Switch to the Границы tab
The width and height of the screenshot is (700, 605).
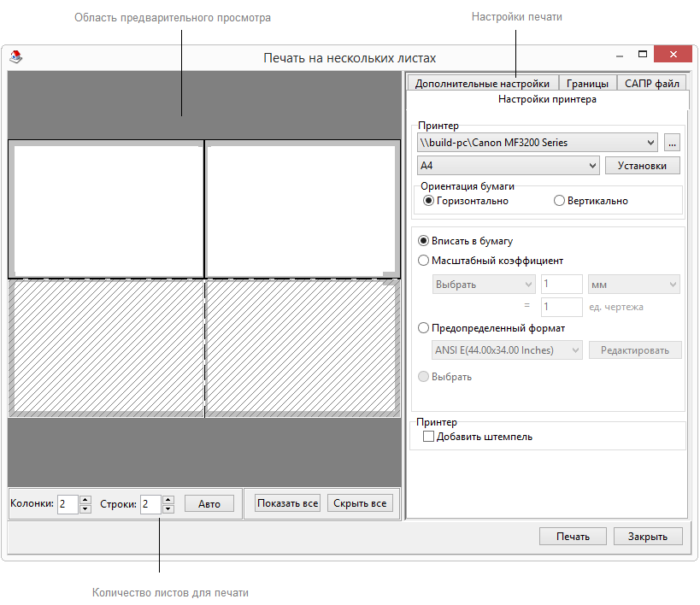587,84
